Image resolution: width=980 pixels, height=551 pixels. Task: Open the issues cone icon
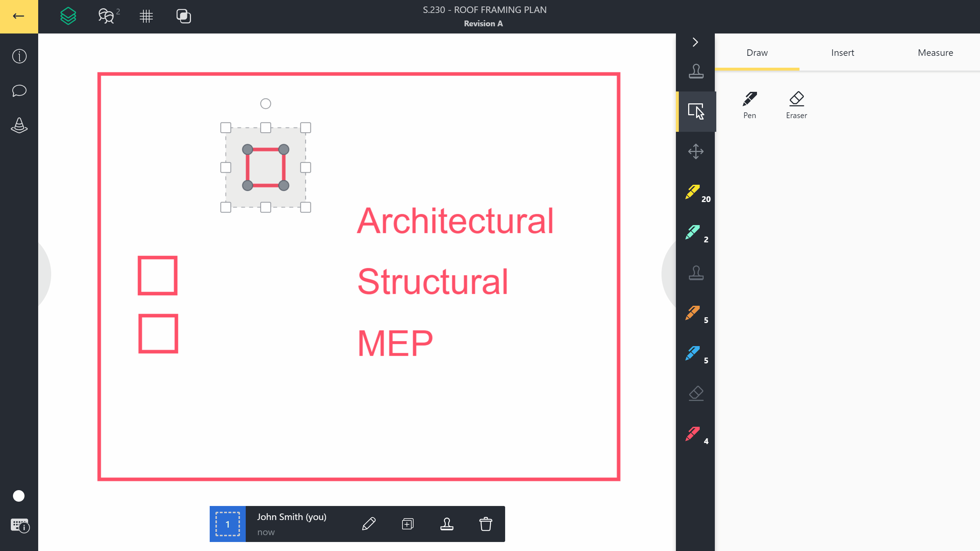(19, 125)
